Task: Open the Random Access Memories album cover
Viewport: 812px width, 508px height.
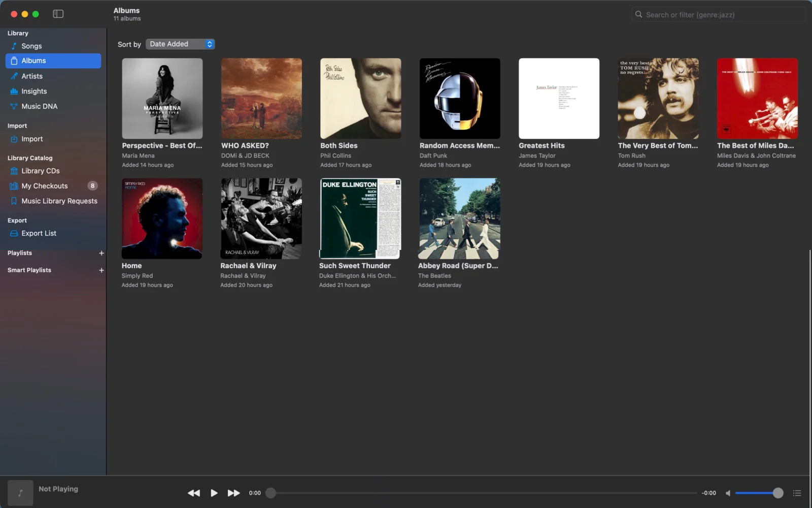Action: 460,99
